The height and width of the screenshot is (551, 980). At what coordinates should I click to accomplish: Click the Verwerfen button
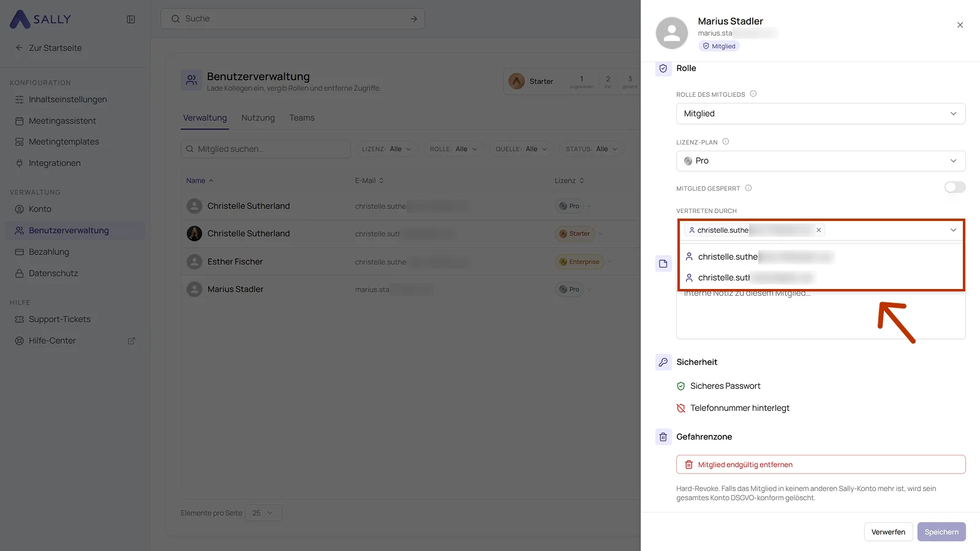pyautogui.click(x=888, y=532)
